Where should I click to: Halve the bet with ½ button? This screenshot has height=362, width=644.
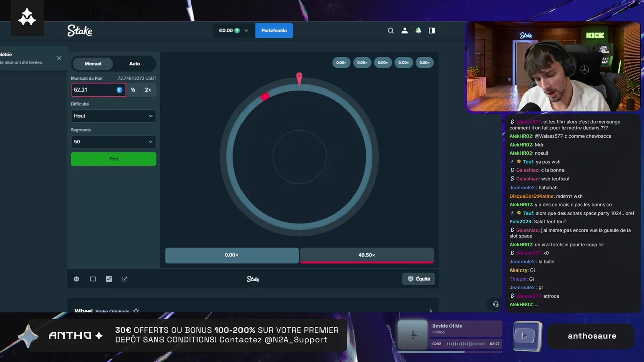coord(133,90)
